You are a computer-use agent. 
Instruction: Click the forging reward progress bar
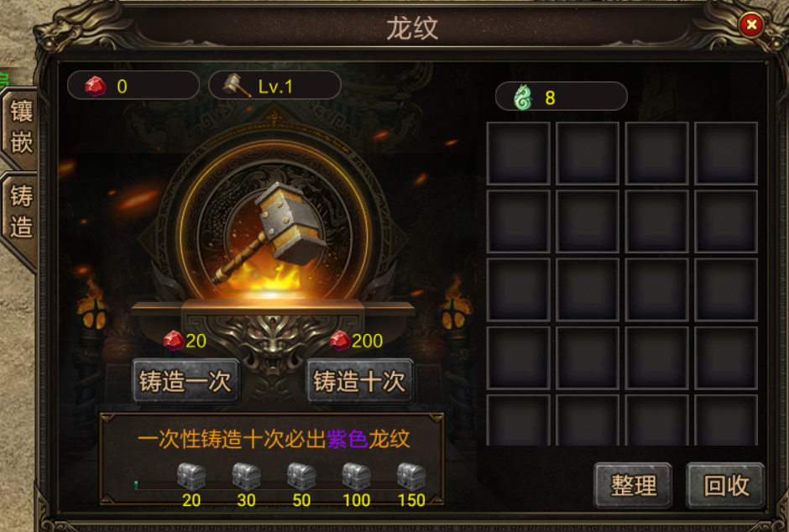coord(280,486)
